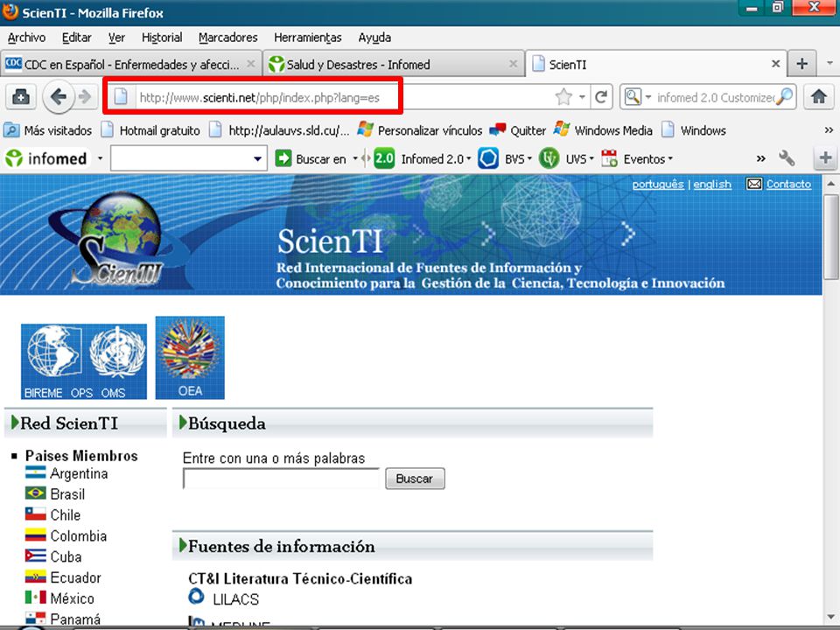This screenshot has height=630, width=840.
Task: Click the forward navigation arrow
Action: pos(85,97)
